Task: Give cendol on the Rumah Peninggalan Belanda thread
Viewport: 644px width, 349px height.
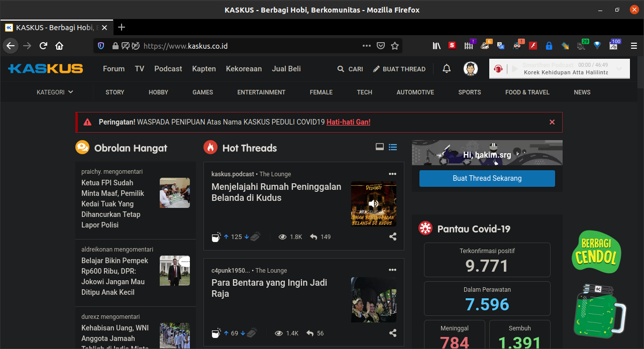Action: coord(216,237)
